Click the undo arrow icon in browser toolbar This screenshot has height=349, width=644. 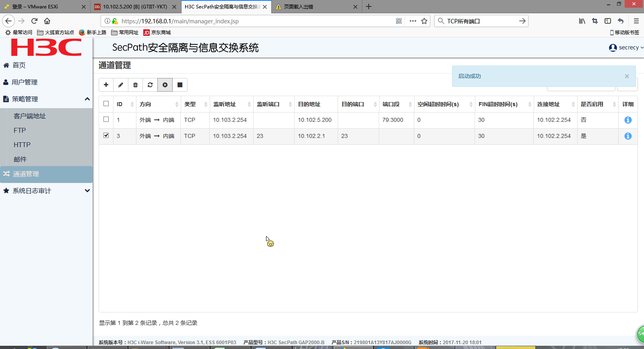click(x=621, y=21)
